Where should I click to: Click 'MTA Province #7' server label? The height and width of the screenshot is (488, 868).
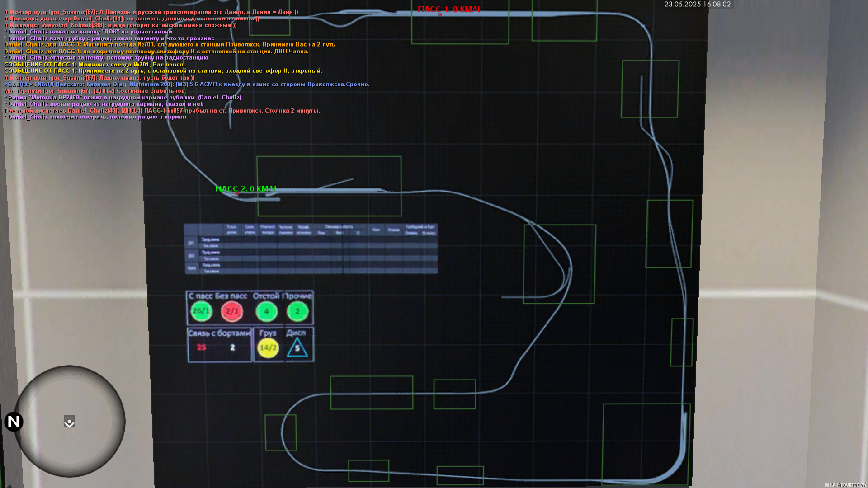pos(845,484)
